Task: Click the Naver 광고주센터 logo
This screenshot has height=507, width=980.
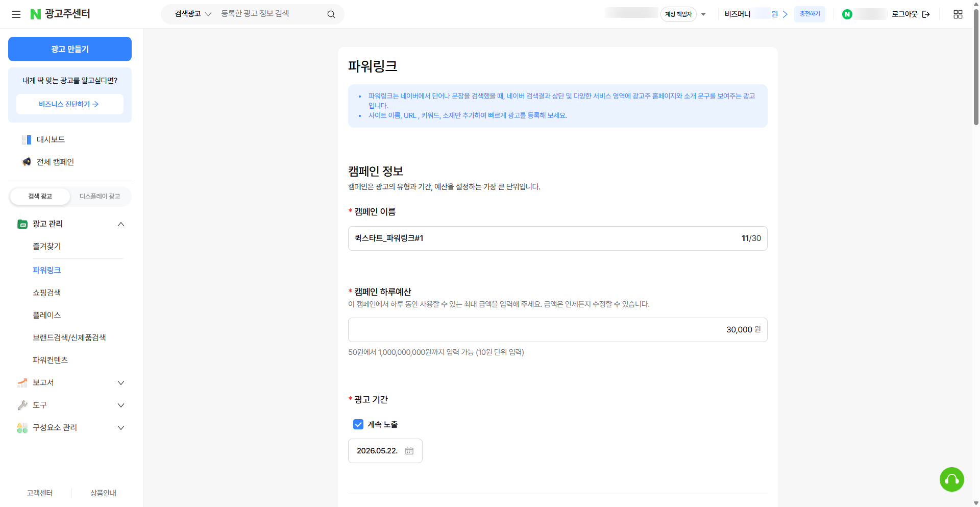Action: [x=60, y=14]
